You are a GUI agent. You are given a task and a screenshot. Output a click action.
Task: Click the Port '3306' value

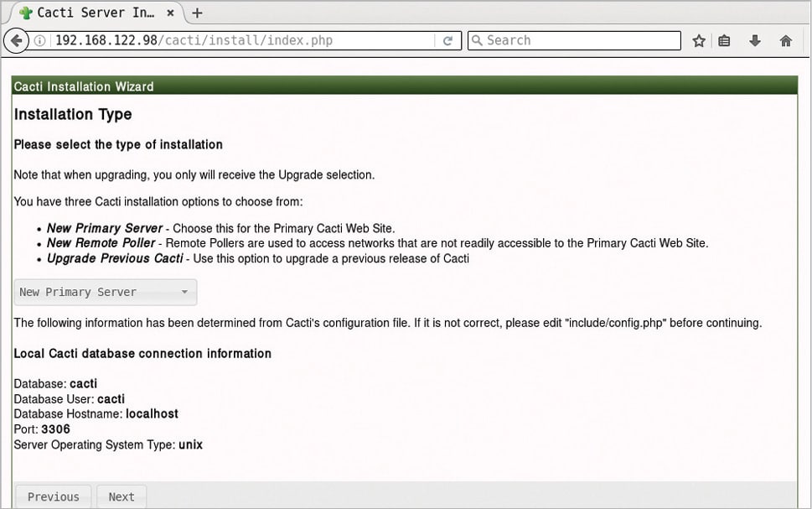pos(55,429)
